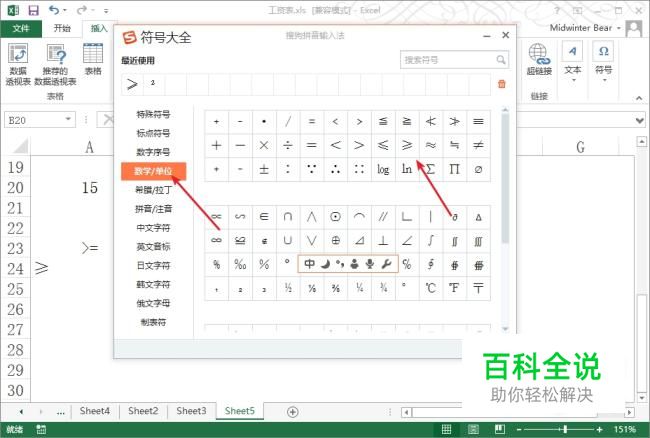Collapse the ribbon with the caret
Image resolution: width=650 pixels, height=438 pixels.
click(x=639, y=98)
